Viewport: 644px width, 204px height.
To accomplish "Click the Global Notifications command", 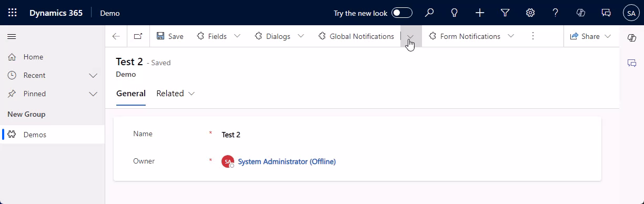I will 356,36.
